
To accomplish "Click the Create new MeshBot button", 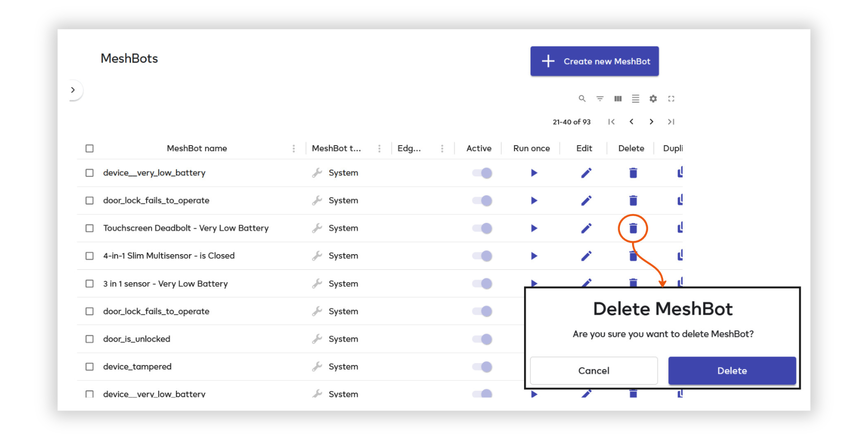I will coord(594,61).
